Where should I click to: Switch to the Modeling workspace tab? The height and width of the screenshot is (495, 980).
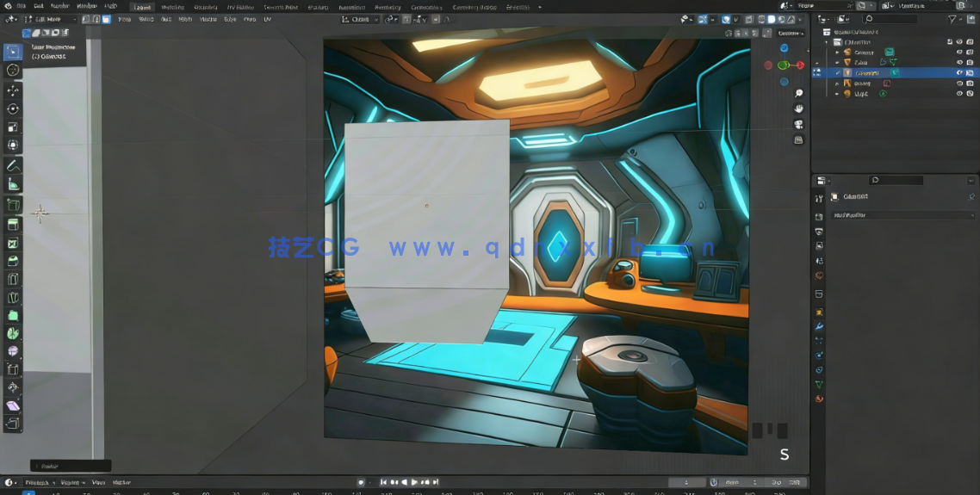[x=172, y=7]
